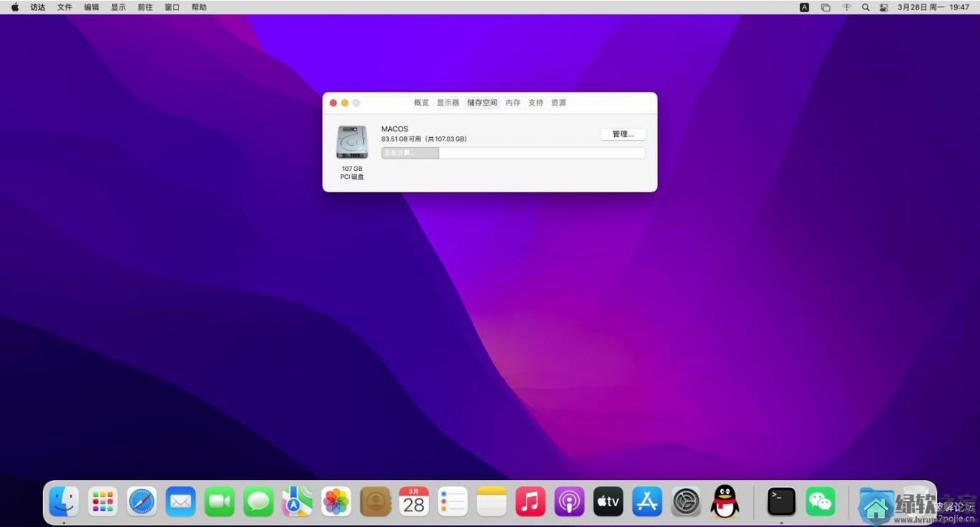
Task: Open Safari from the Dock
Action: (x=142, y=502)
